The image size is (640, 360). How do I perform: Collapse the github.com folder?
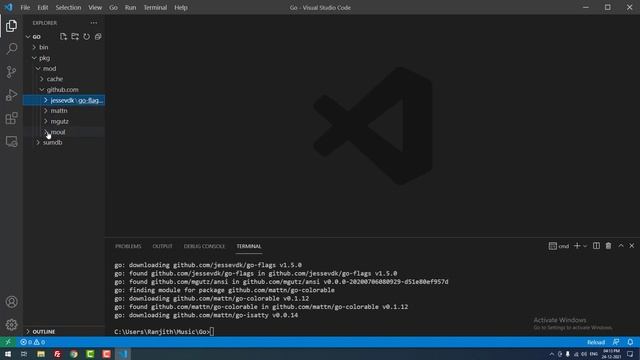63,89
